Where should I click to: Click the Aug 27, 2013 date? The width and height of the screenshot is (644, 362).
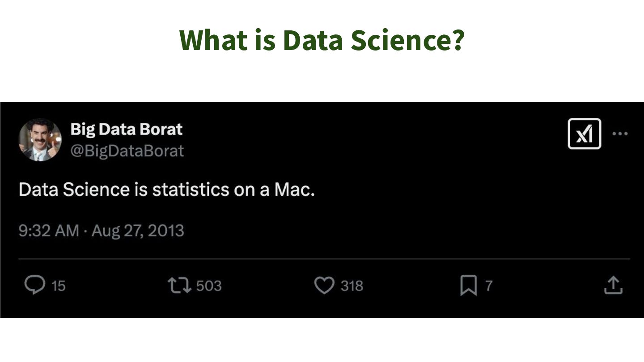coord(138,231)
